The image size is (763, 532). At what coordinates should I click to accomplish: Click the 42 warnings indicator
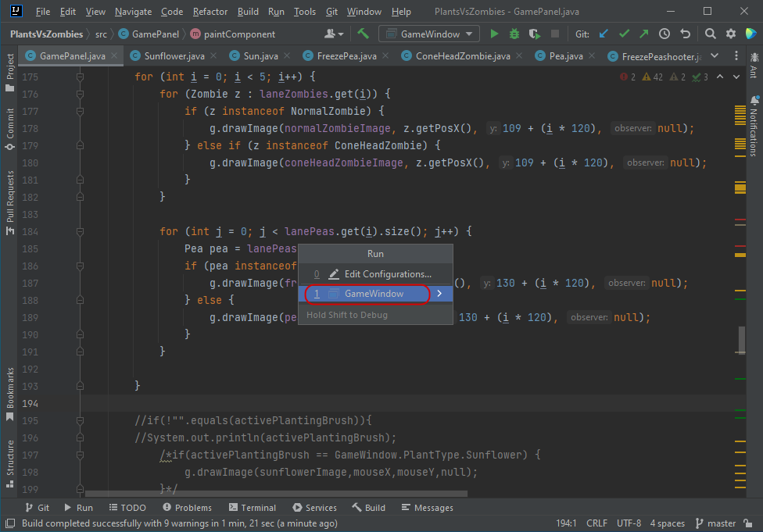click(x=653, y=77)
